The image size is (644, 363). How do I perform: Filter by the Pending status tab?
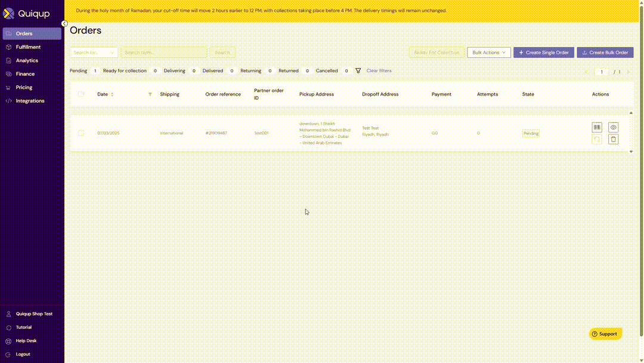point(84,70)
